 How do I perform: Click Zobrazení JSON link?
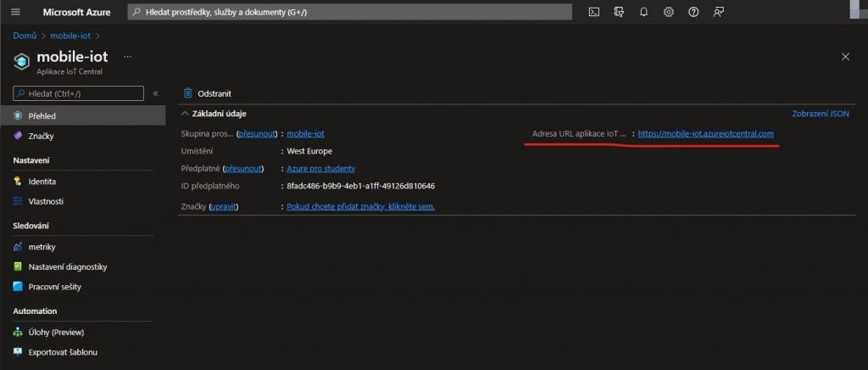820,114
